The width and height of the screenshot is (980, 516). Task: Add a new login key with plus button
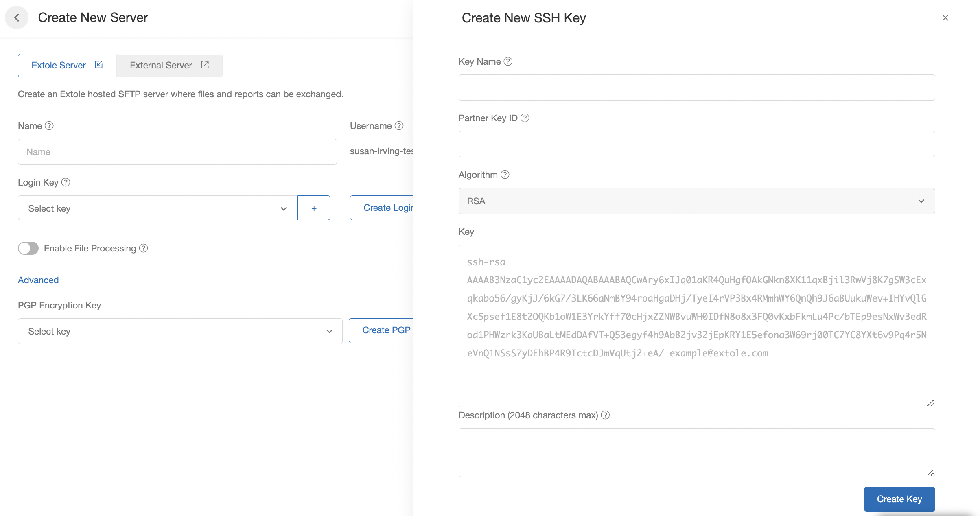click(314, 208)
